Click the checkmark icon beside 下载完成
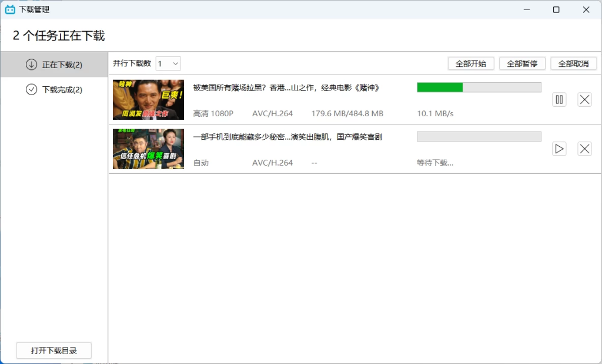Screen dimensions: 602x364 (x=32, y=91)
